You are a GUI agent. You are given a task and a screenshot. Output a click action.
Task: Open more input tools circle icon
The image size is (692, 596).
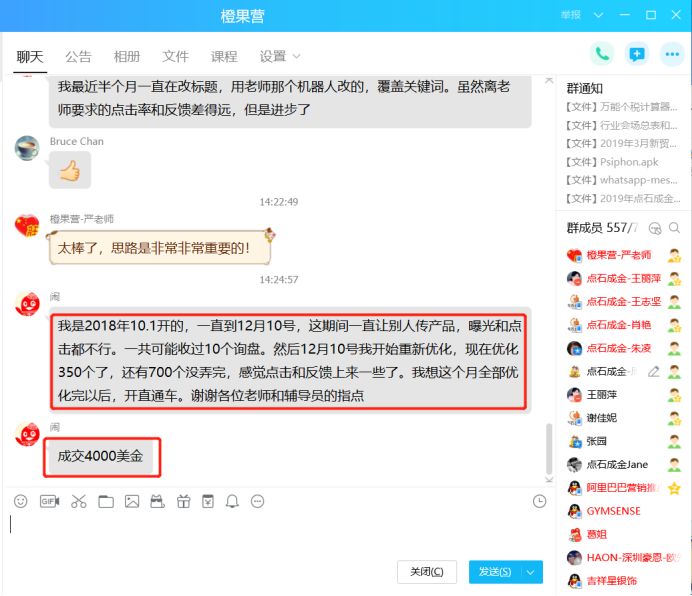click(258, 501)
